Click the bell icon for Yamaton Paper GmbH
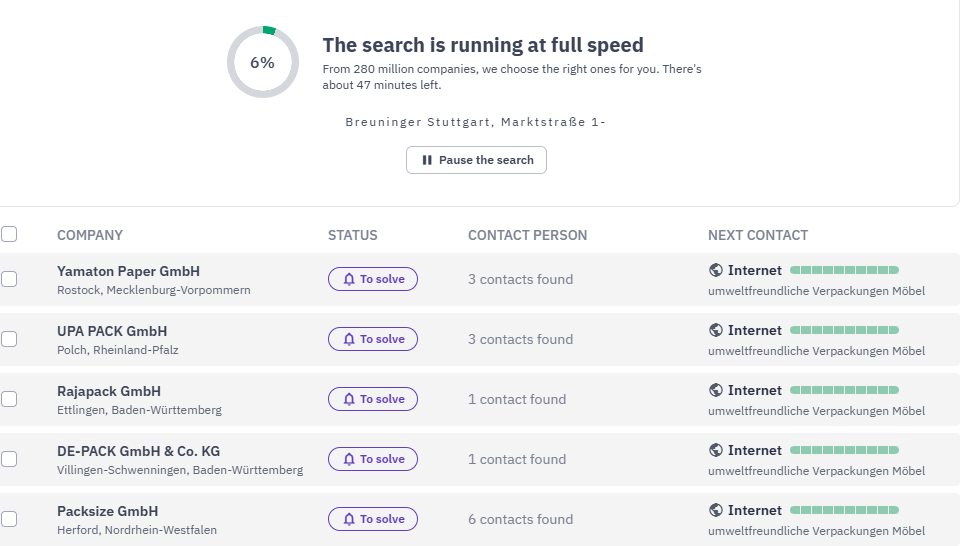 (349, 279)
